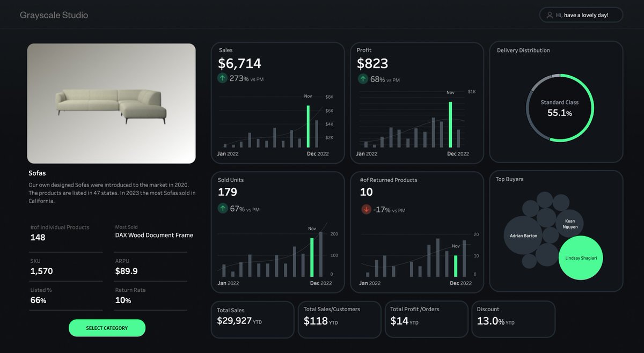Image resolution: width=644 pixels, height=353 pixels.
Task: Click the 200 axis label in Sold Units chart
Action: click(334, 234)
